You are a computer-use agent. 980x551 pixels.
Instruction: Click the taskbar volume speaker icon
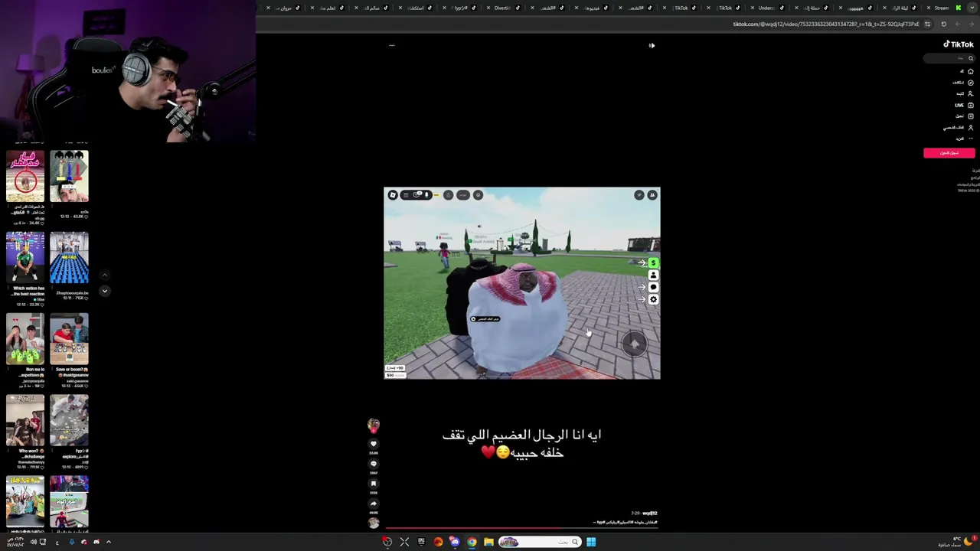(x=33, y=542)
